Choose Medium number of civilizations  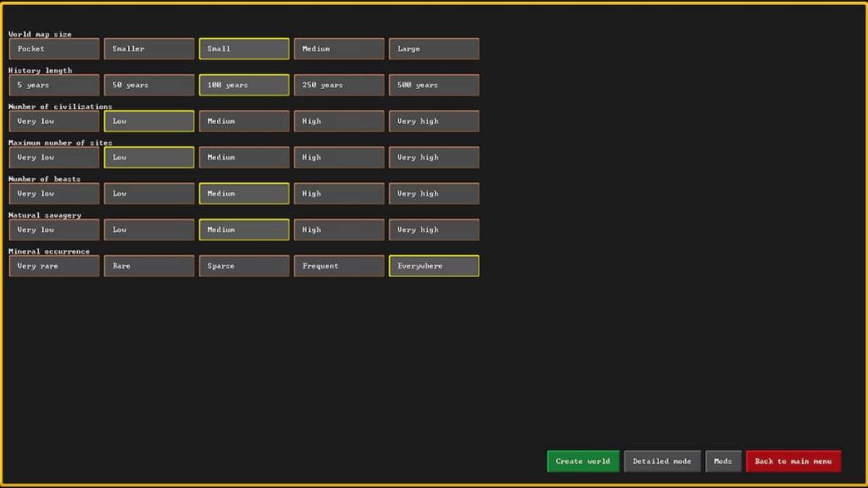click(243, 120)
